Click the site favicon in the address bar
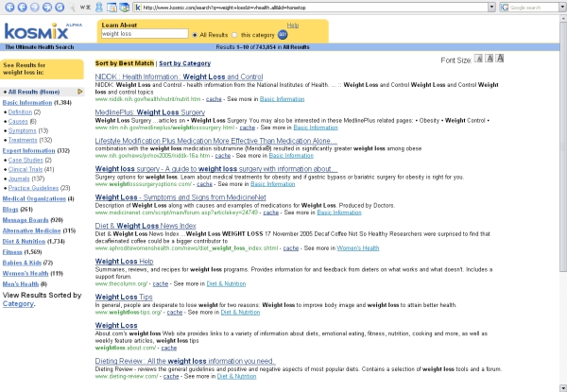Image resolution: width=567 pixels, height=392 pixels. tap(138, 7)
